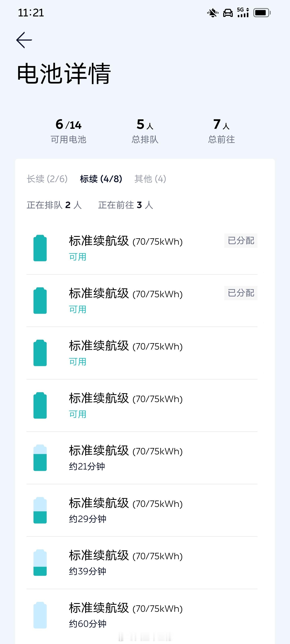Tap the second 已分配 badge

241,293
